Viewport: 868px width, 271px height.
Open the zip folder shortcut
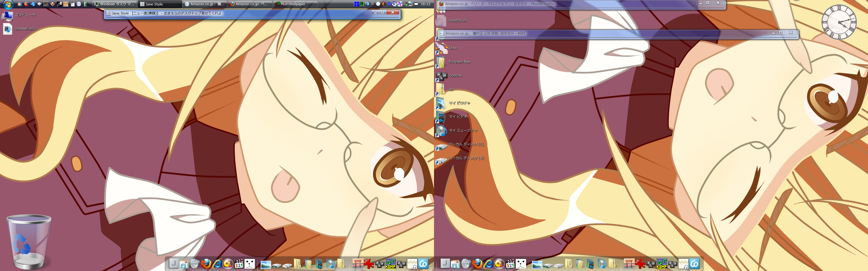coord(445,89)
